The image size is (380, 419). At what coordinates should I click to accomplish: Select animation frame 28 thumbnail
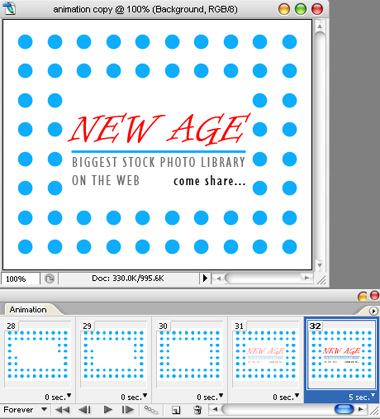[x=37, y=354]
